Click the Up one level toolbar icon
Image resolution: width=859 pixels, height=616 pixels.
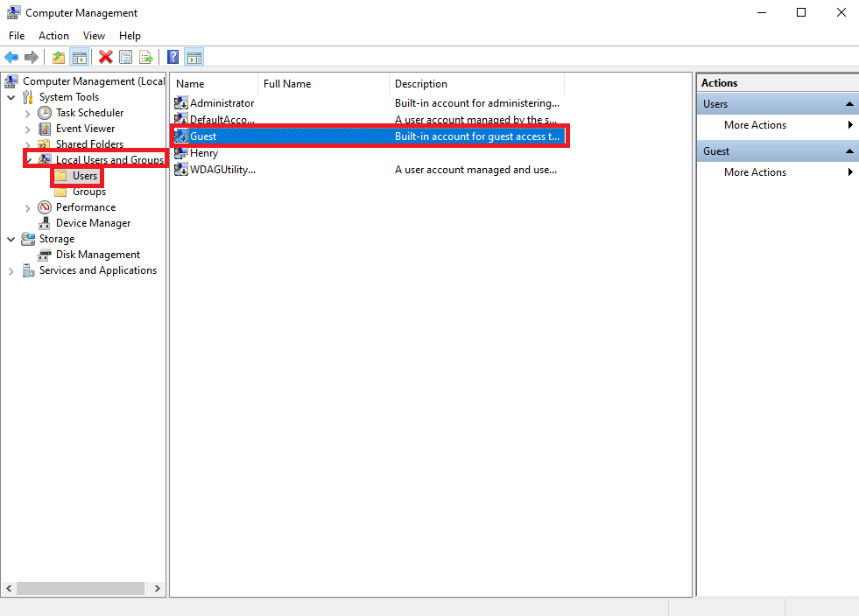pos(59,57)
